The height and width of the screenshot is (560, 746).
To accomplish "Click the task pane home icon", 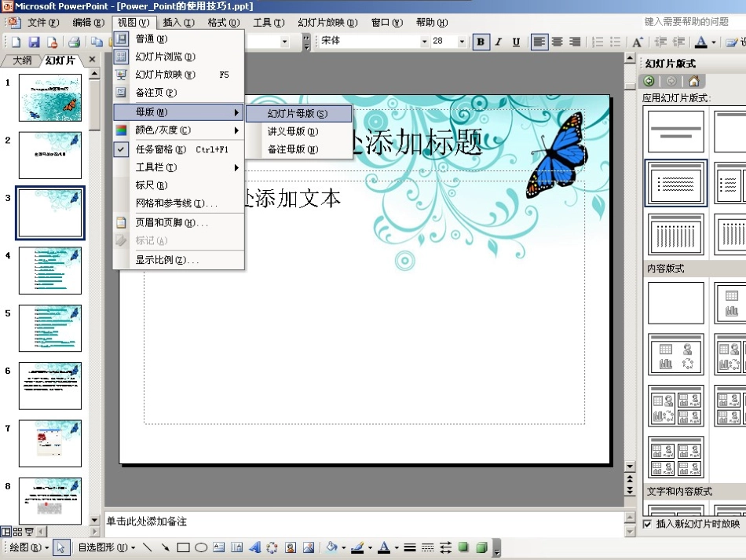I will 694,81.
